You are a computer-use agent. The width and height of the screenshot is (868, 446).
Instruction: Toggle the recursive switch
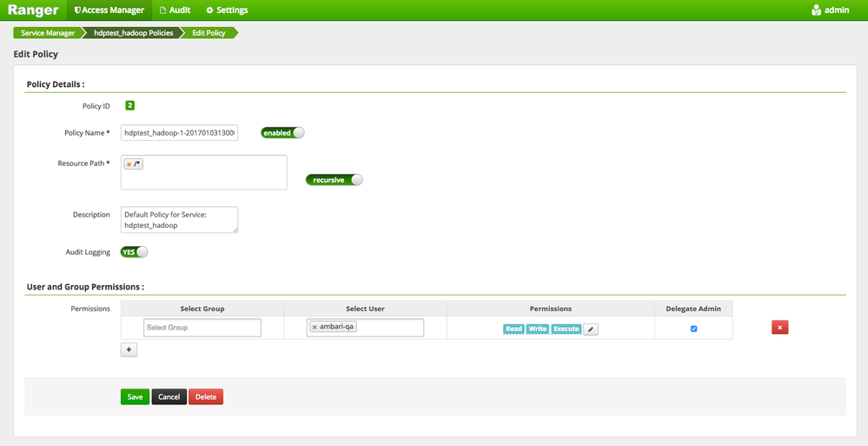click(334, 179)
